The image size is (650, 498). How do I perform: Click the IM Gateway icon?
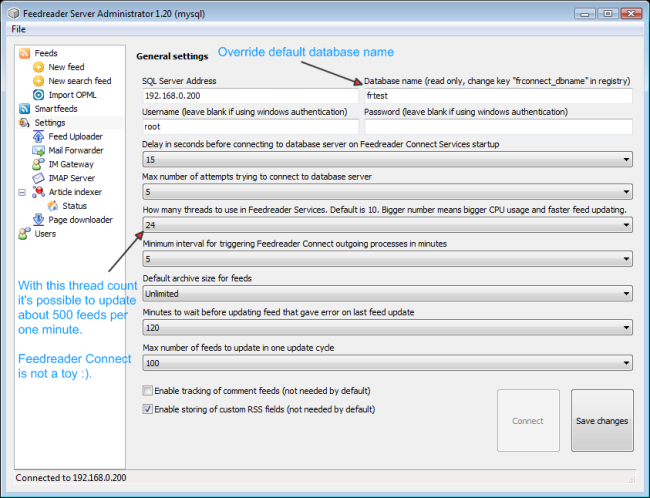click(39, 164)
